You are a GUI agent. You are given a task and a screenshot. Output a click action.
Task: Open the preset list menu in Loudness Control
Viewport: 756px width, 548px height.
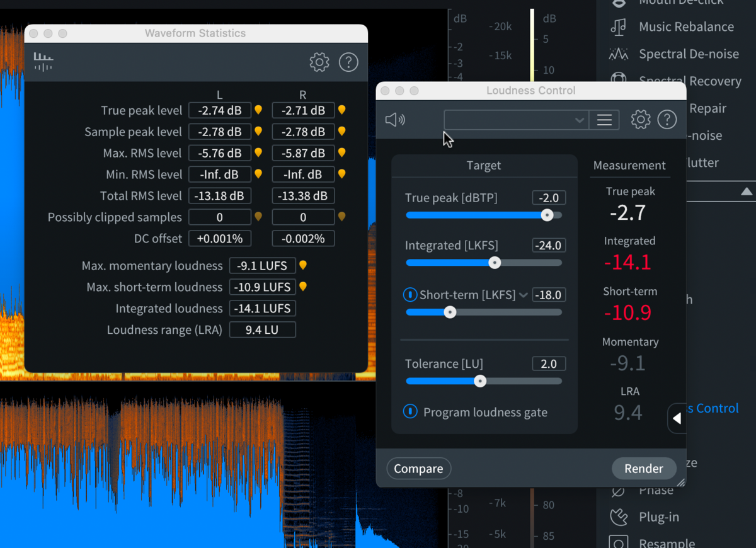point(604,120)
